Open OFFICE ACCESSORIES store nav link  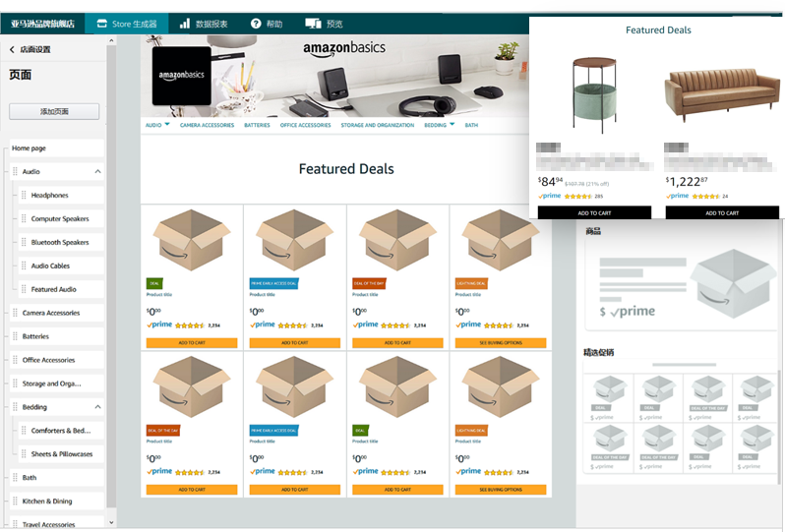[305, 125]
